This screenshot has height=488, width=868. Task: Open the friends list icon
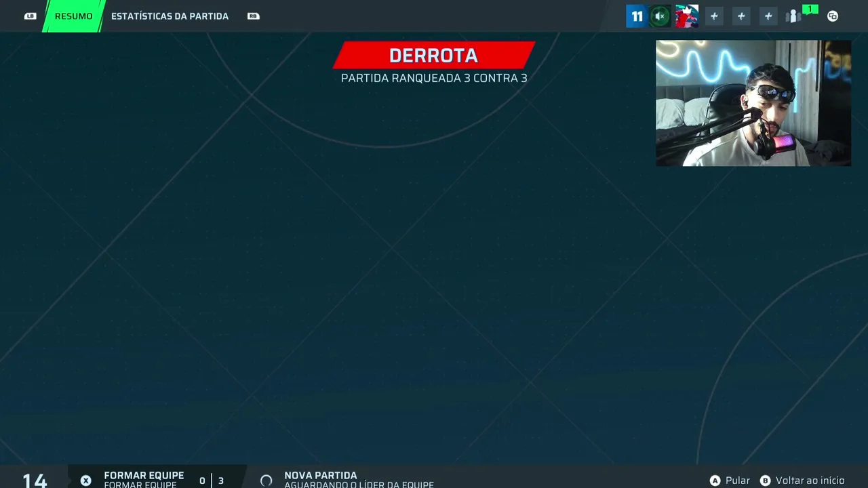point(793,16)
